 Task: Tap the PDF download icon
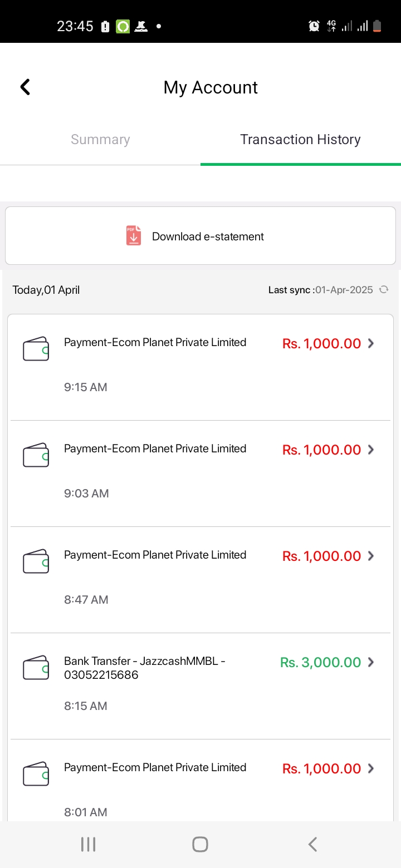(x=134, y=236)
